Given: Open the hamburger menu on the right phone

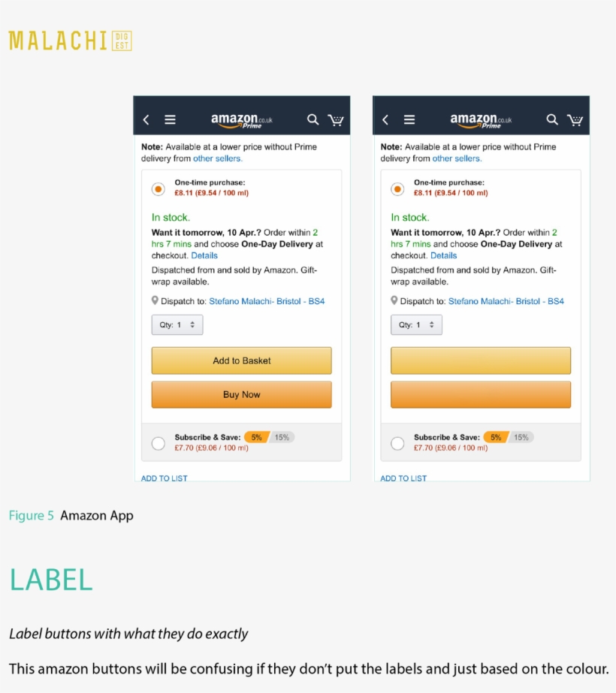Looking at the screenshot, I should [x=409, y=119].
